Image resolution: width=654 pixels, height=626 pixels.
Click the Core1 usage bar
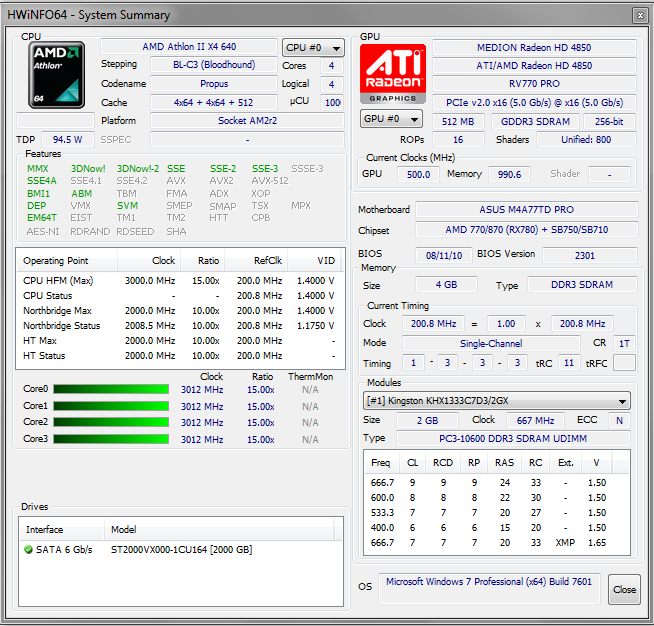pos(111,406)
